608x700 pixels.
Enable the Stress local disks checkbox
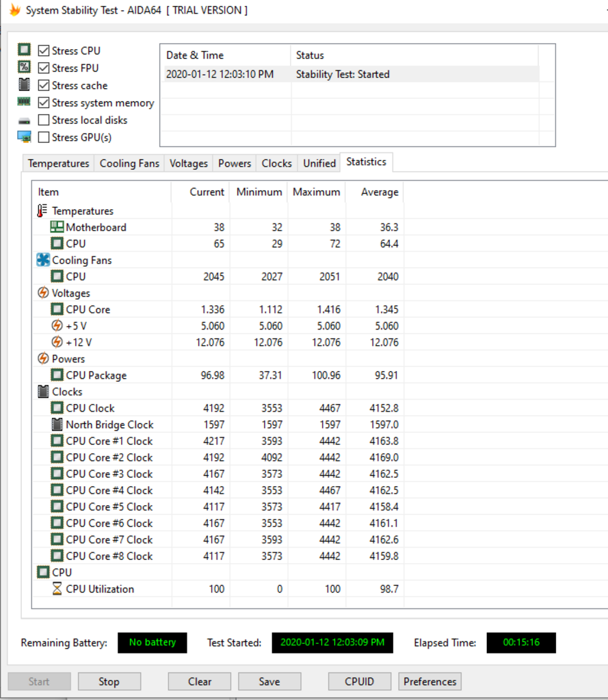click(x=43, y=120)
